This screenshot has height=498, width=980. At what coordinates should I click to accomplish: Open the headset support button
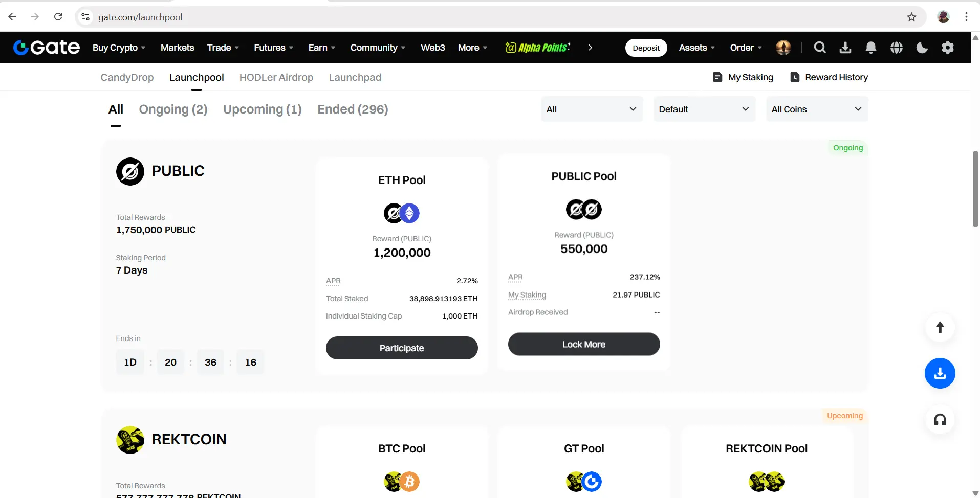click(940, 420)
